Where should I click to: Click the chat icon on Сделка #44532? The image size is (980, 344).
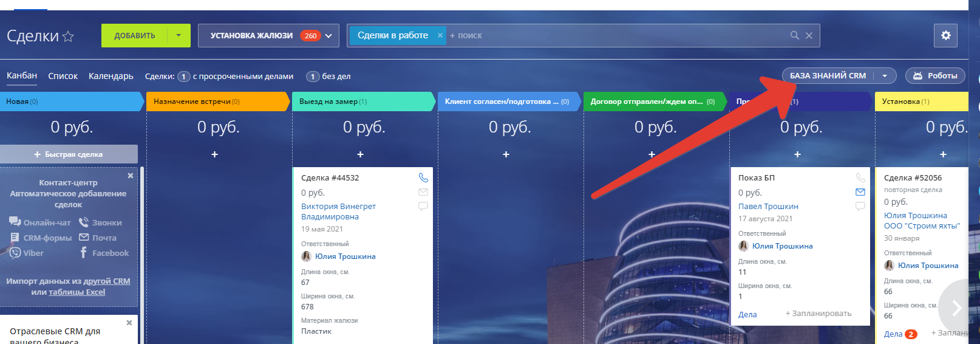coord(423,207)
